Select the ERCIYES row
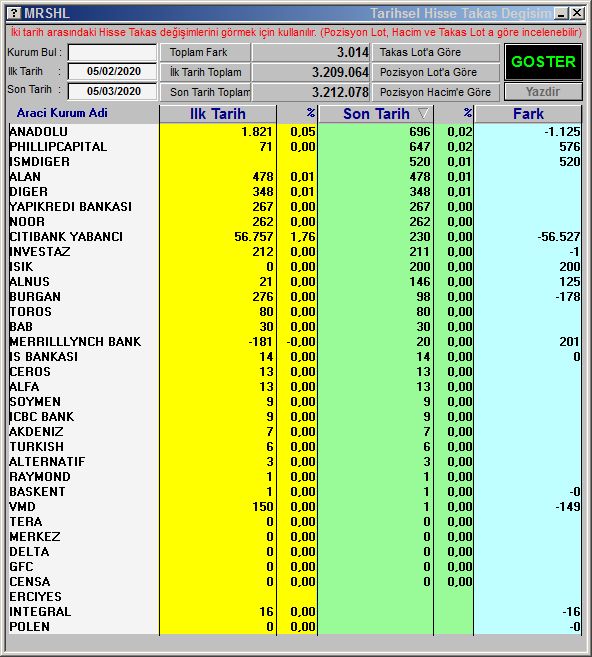The width and height of the screenshot is (592, 657). (x=295, y=597)
